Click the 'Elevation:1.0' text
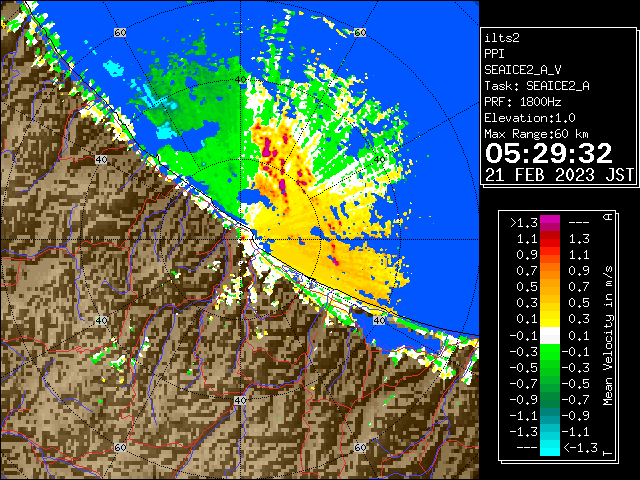This screenshot has height=480, width=640. tap(530, 118)
